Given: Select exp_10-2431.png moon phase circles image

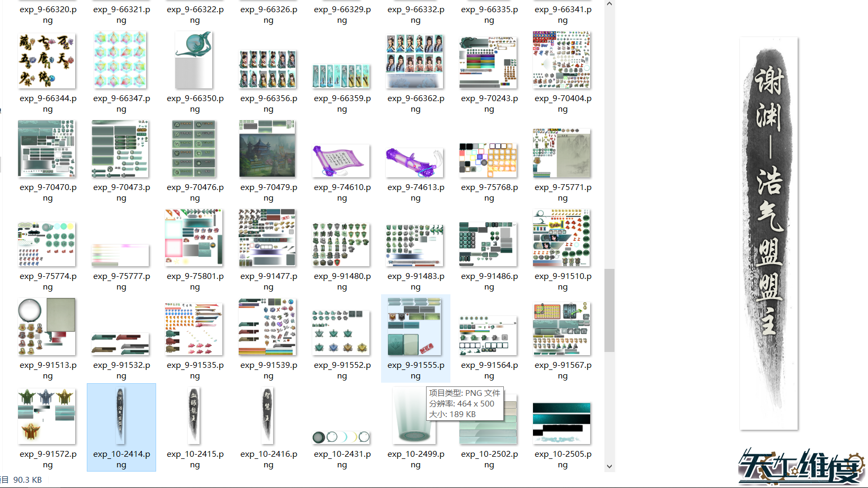Looking at the screenshot, I should (x=341, y=437).
